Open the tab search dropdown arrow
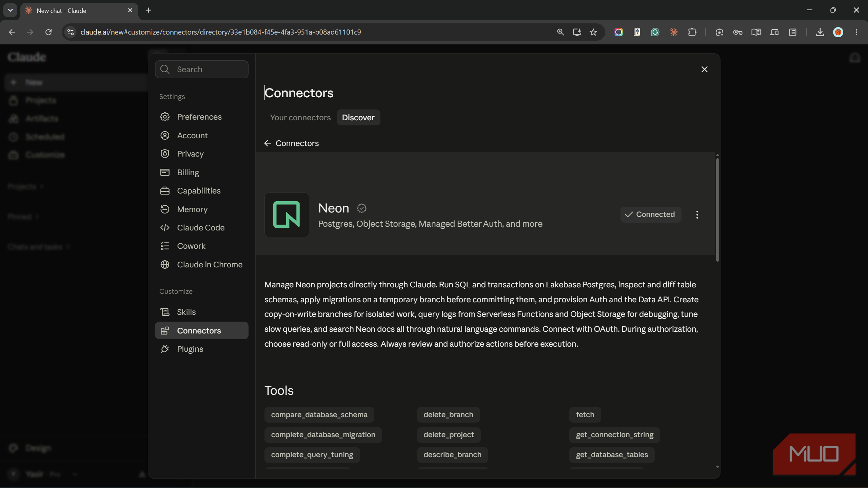The width and height of the screenshot is (868, 488). 10,10
